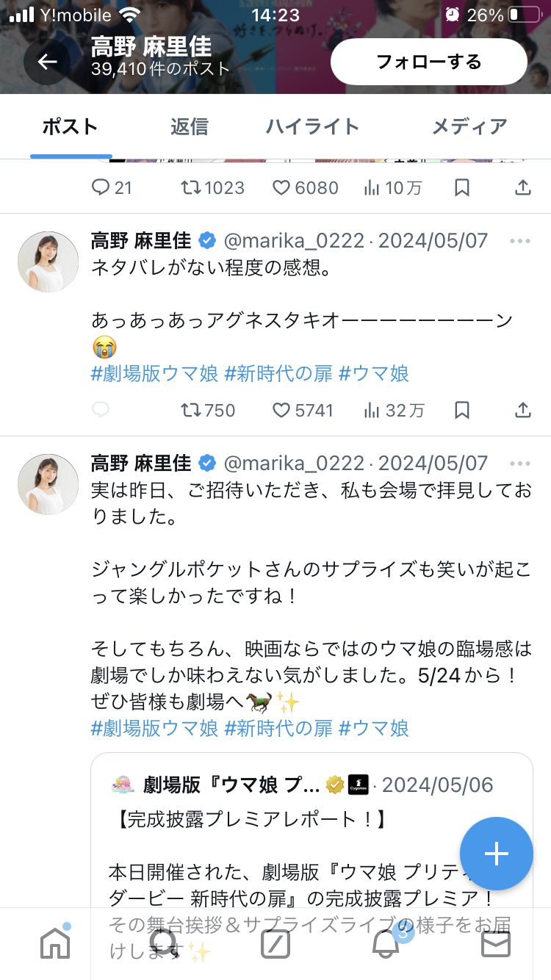Open direct messages envelope icon
Viewport: 551px width, 980px height.
[496, 943]
